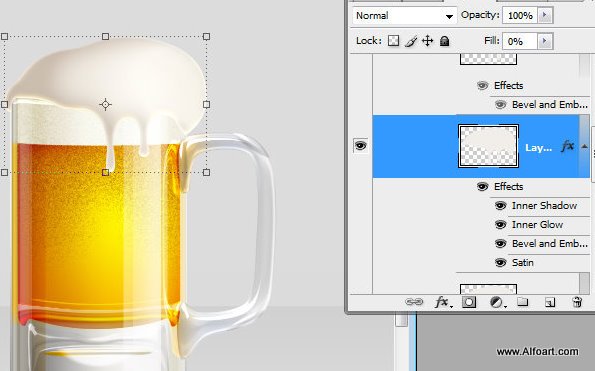Click the Delete layer trash icon
The height and width of the screenshot is (371, 595).
577,302
